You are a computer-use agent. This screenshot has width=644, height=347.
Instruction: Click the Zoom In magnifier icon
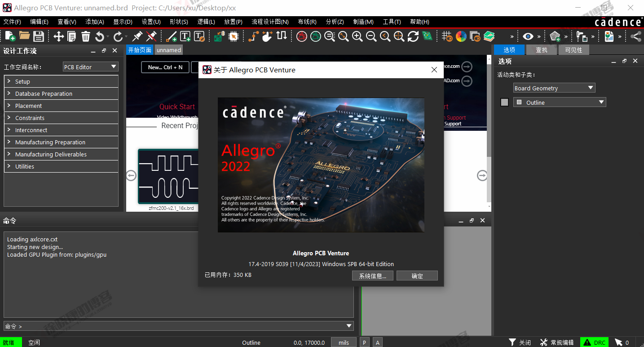click(357, 36)
